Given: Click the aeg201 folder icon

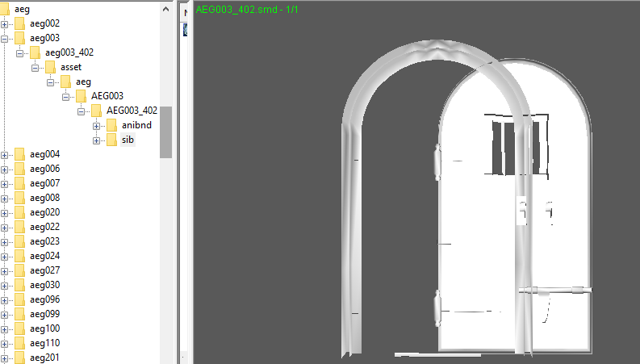Looking at the screenshot, I should [19, 358].
